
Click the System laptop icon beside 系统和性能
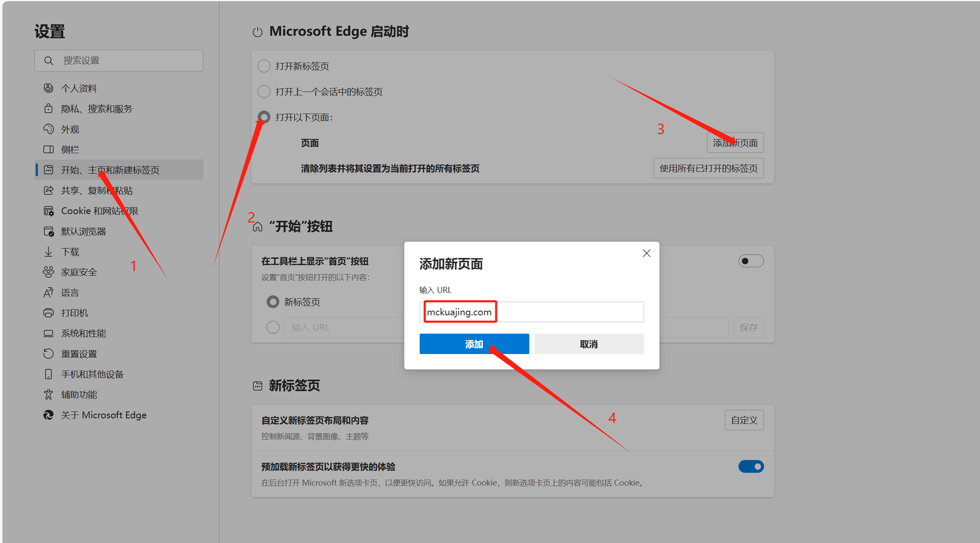tap(48, 333)
